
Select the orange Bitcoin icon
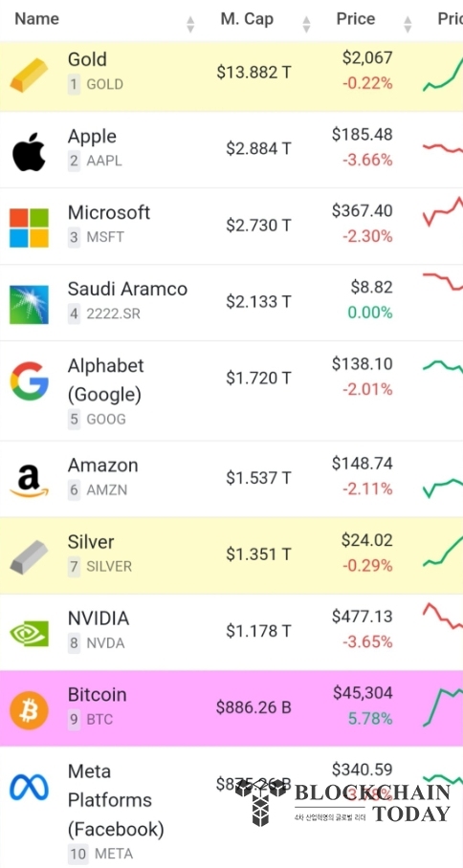(x=29, y=709)
